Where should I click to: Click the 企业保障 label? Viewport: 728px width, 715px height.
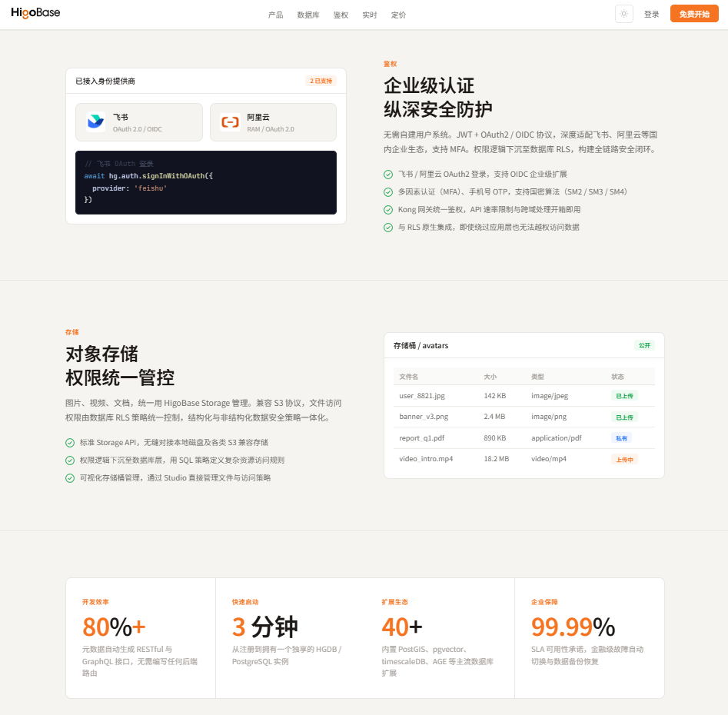point(544,602)
